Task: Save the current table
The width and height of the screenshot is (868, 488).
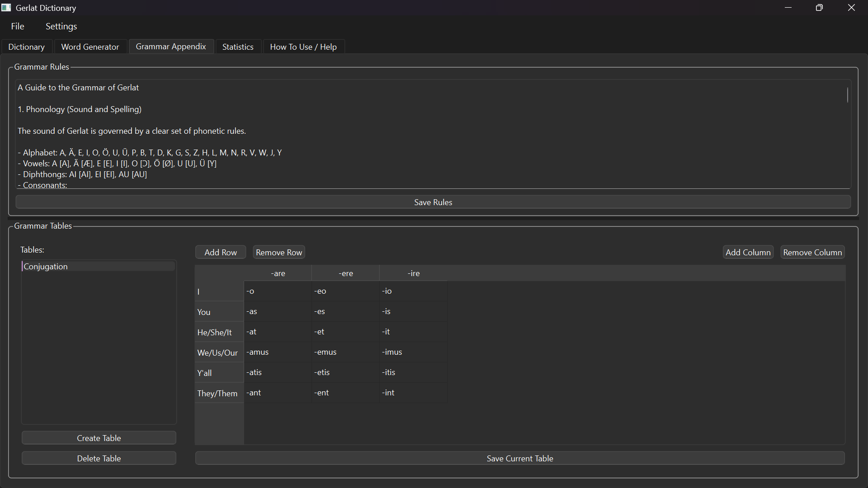Action: (520, 458)
